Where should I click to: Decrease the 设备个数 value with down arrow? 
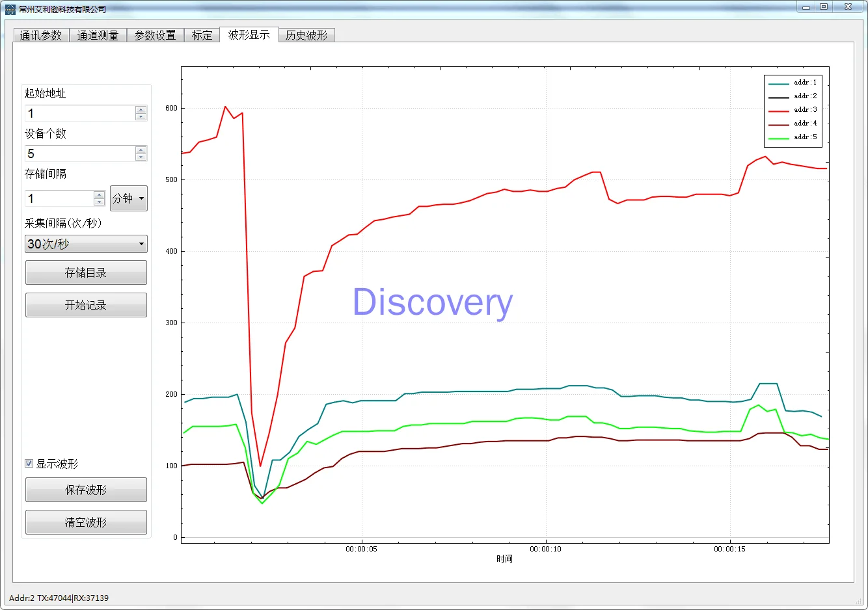141,157
